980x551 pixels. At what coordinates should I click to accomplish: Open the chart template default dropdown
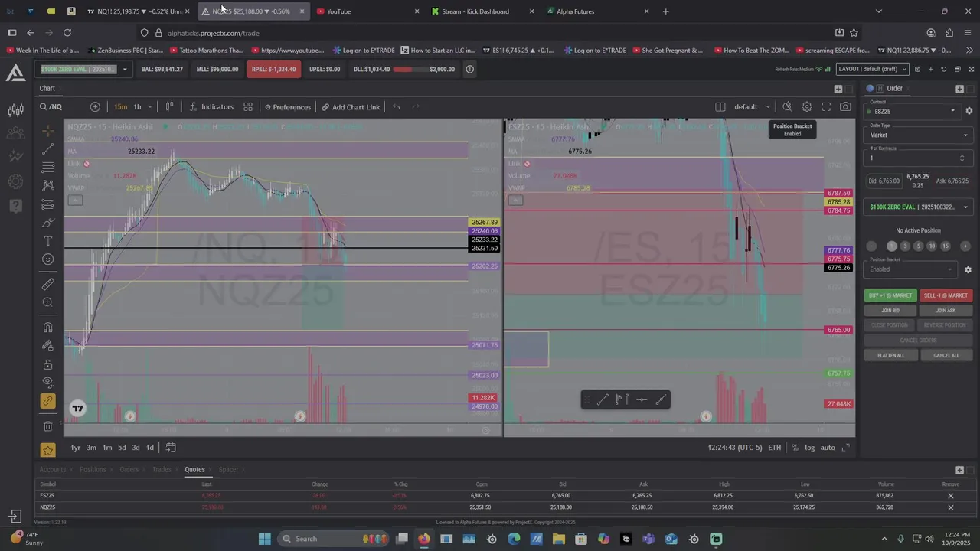752,107
